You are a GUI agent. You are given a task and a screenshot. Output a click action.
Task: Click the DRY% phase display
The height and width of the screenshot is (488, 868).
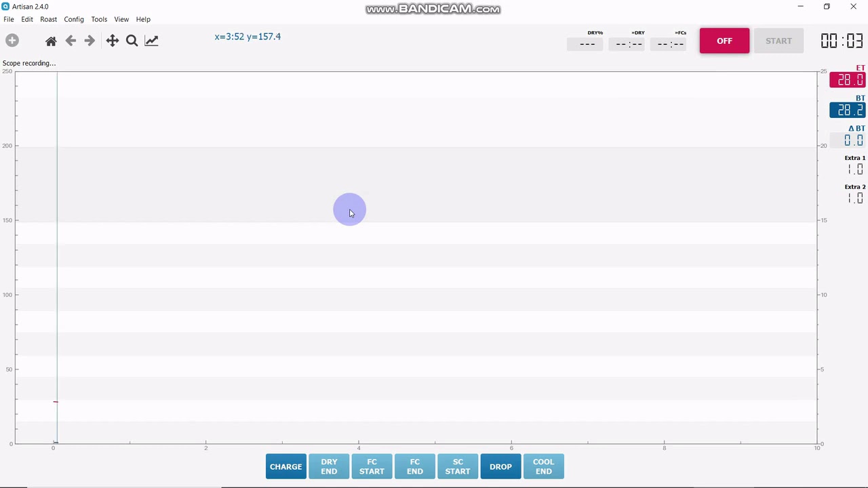585,44
